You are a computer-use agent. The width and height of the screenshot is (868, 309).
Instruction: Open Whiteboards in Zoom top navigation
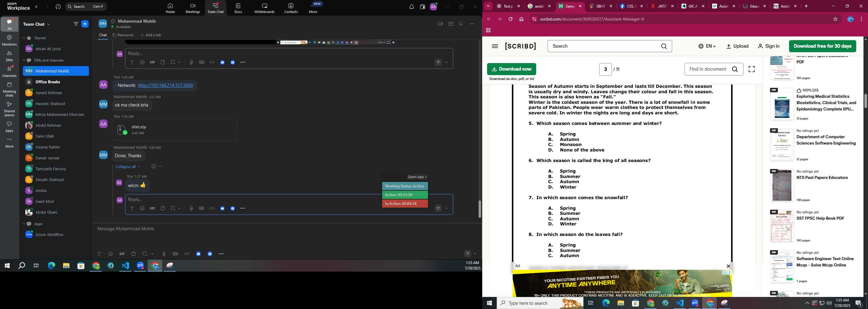click(x=264, y=8)
